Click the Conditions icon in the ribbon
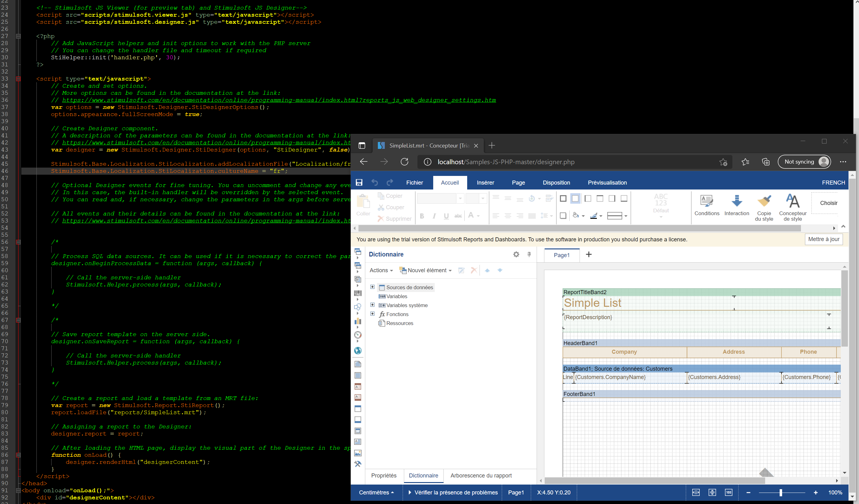Image resolution: width=859 pixels, height=504 pixels. coord(707,206)
